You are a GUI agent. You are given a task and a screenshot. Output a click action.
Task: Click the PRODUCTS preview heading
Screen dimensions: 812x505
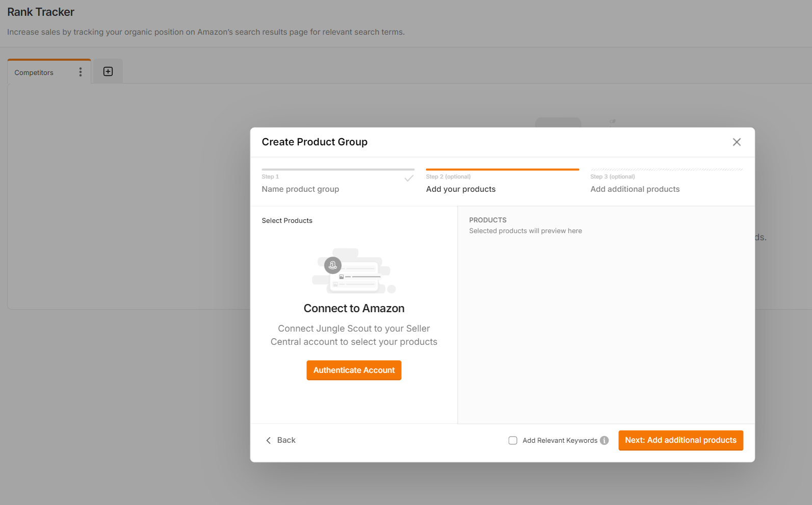[488, 220]
